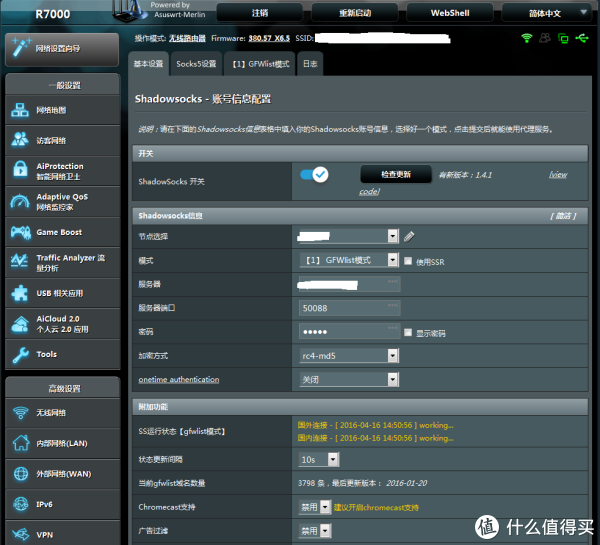
Task: Switch to the 日志 log tab
Action: click(310, 64)
